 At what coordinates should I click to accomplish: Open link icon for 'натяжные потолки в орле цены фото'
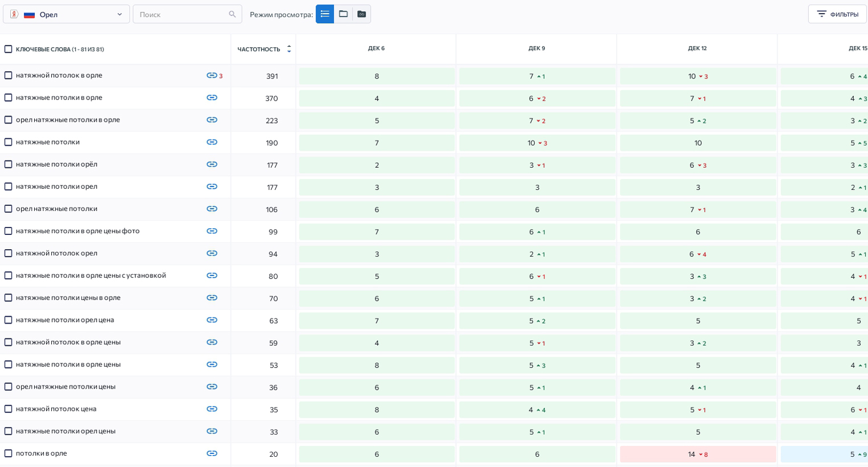(x=212, y=230)
